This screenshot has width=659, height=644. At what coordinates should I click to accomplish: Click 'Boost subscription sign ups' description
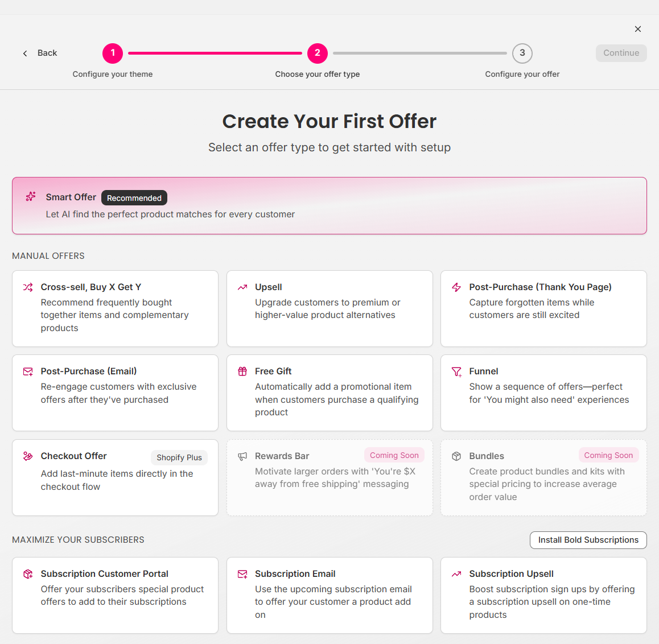(x=552, y=601)
